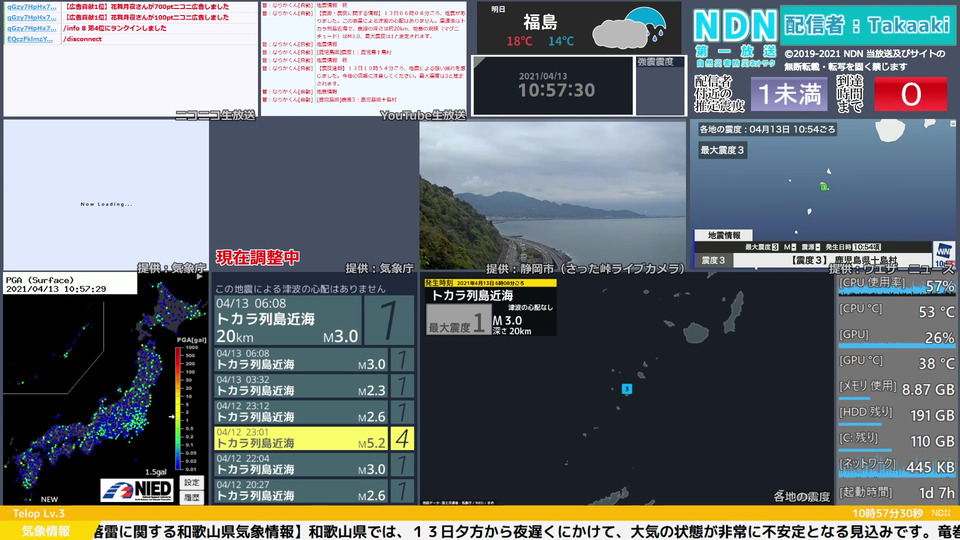960x540 pixels.
Task: Select the 04/13 03:32 M2.3 earthquake row
Action: coord(314,386)
